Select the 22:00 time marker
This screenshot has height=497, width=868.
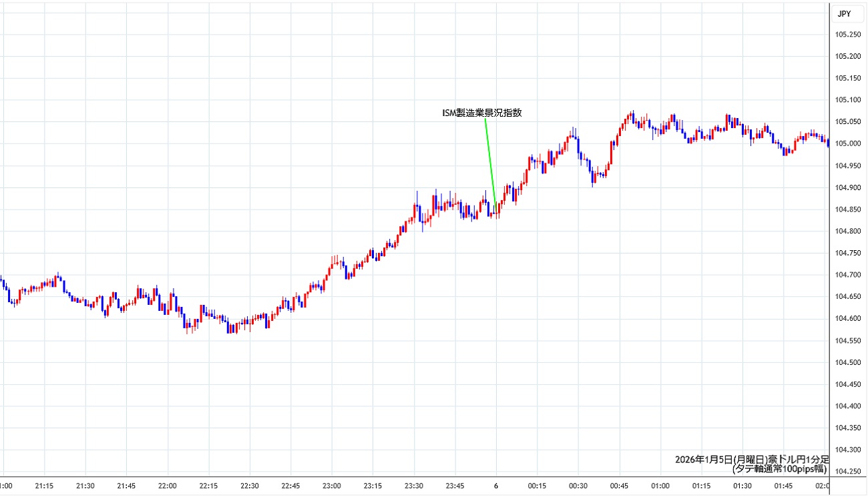click(x=168, y=486)
